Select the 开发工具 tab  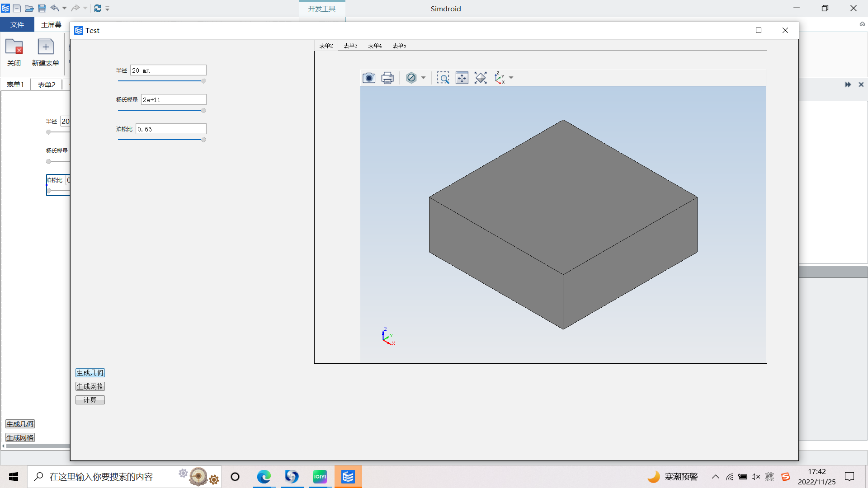[x=322, y=9]
